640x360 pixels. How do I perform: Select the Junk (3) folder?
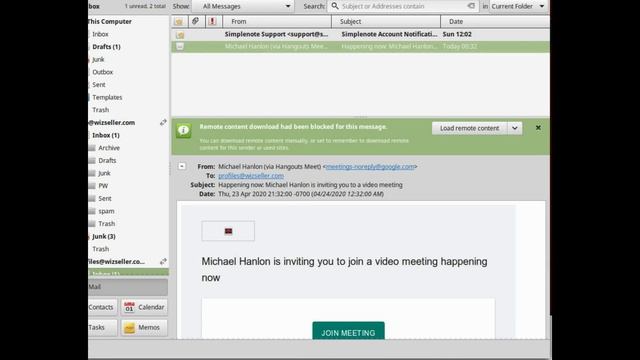coord(104,237)
